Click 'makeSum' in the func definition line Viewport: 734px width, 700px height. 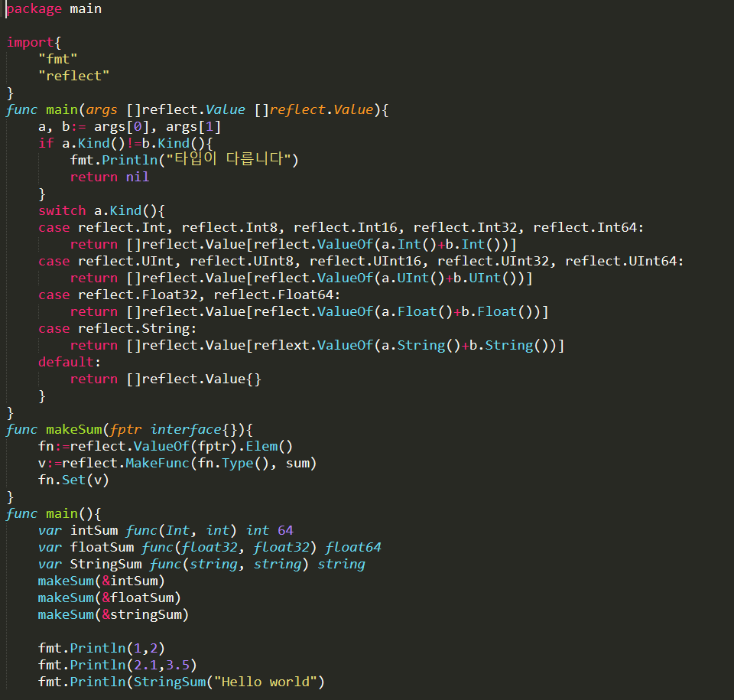[74, 430]
